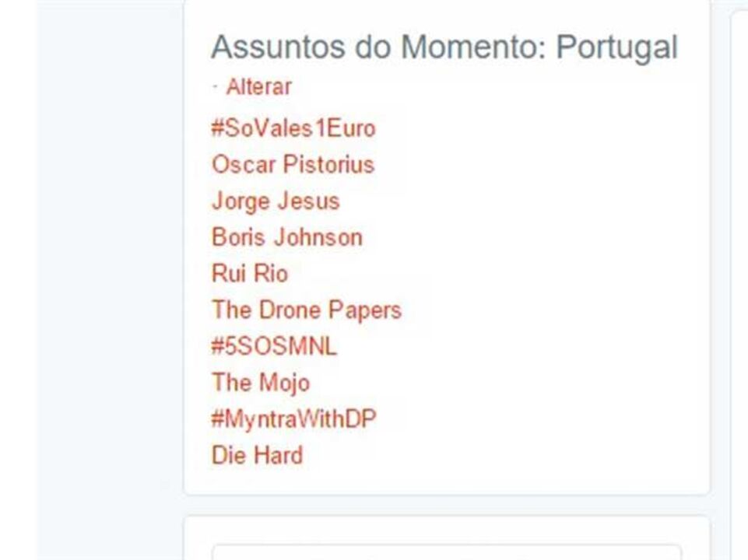Show results for The Drone Papers
Image resolution: width=748 pixels, height=560 pixels.
306,310
